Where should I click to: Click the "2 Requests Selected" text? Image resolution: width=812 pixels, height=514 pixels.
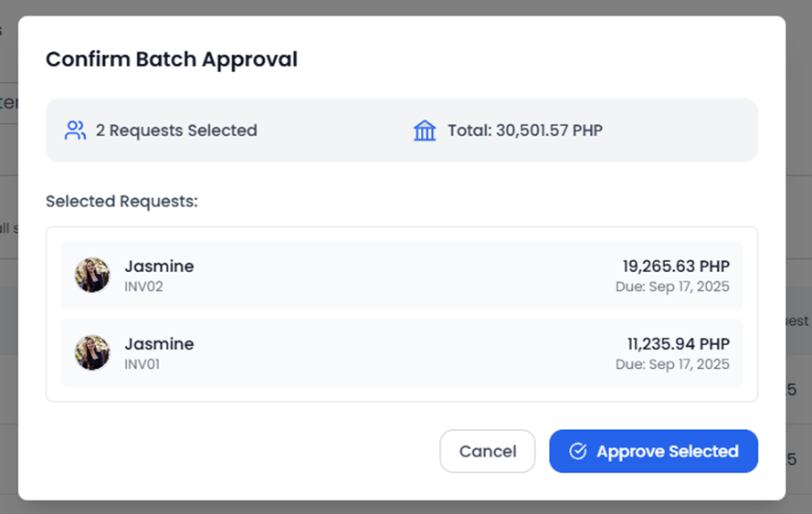176,131
